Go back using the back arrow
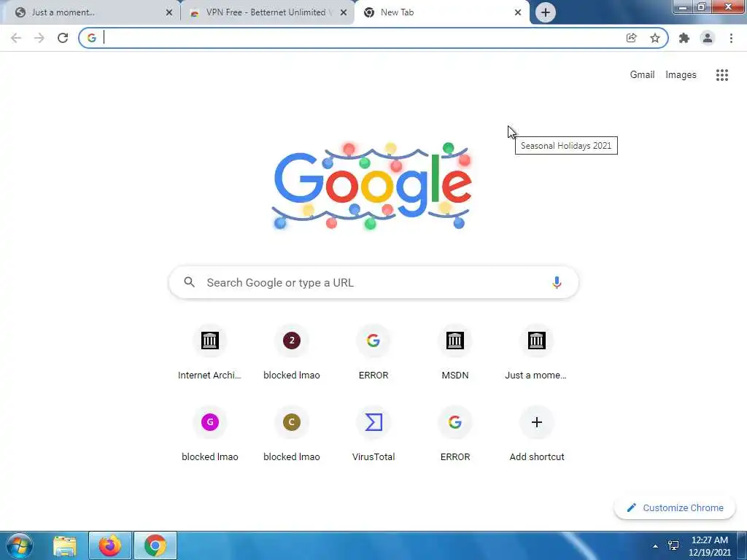Image resolution: width=747 pixels, height=560 pixels. pos(16,38)
